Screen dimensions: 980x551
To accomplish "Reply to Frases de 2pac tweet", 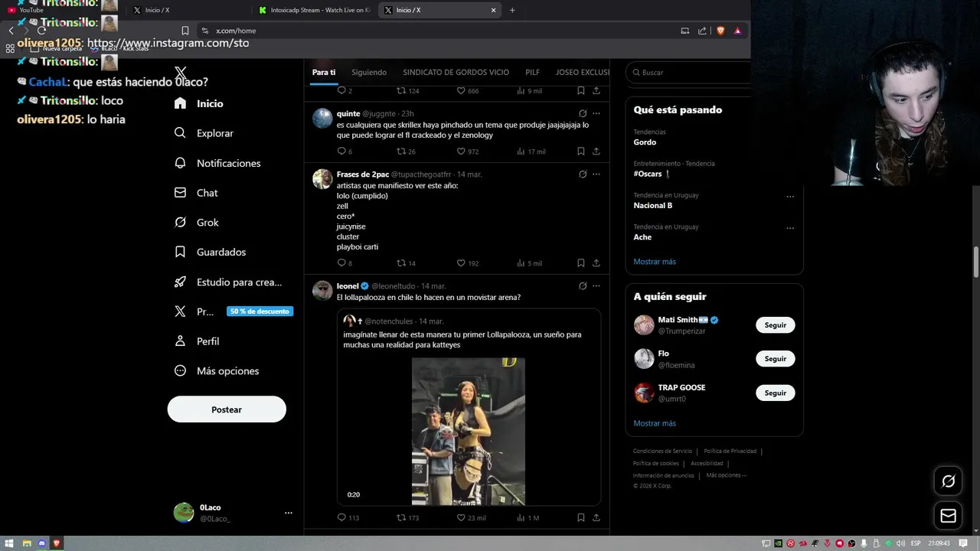I will tap(341, 263).
